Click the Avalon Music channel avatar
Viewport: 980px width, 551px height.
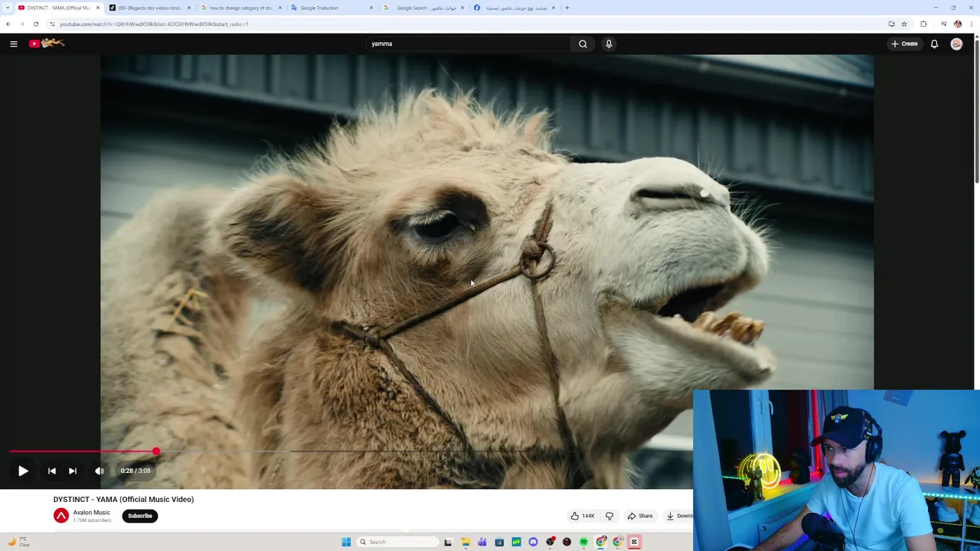(x=61, y=516)
